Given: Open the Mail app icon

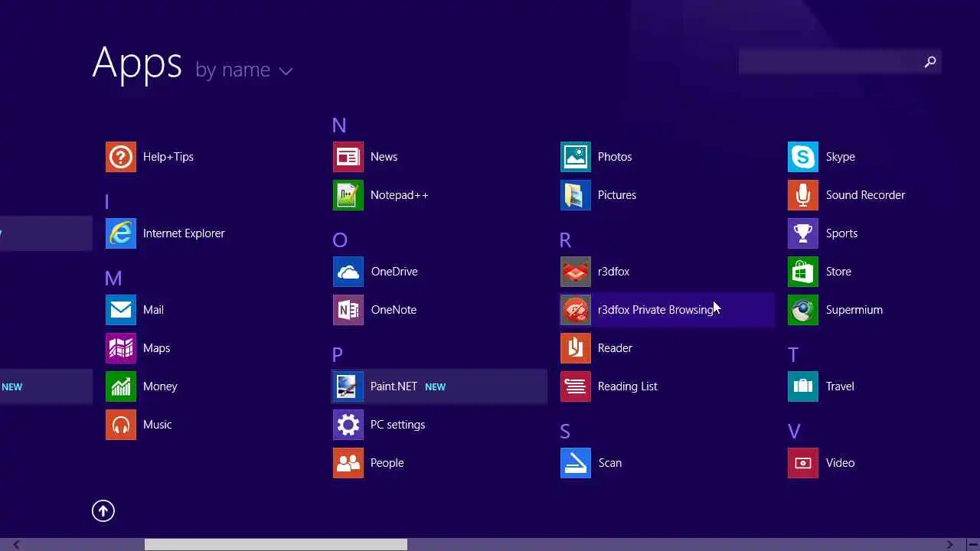Looking at the screenshot, I should pyautogui.click(x=121, y=310).
